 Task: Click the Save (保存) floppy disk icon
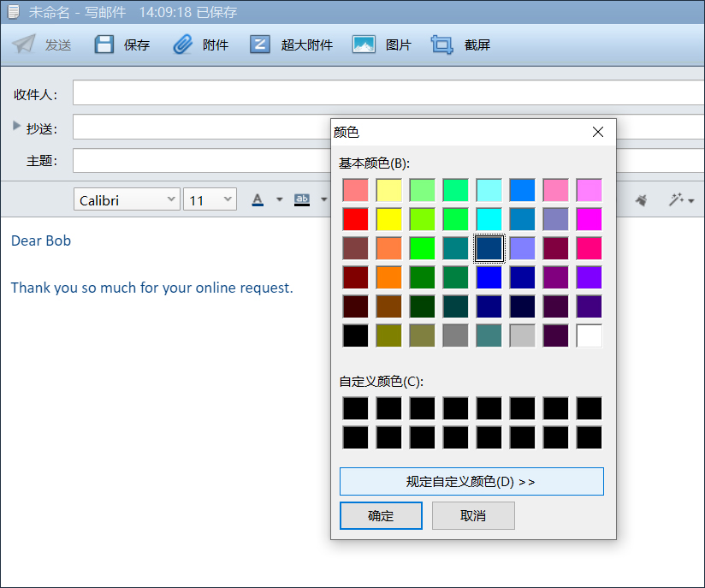point(104,45)
